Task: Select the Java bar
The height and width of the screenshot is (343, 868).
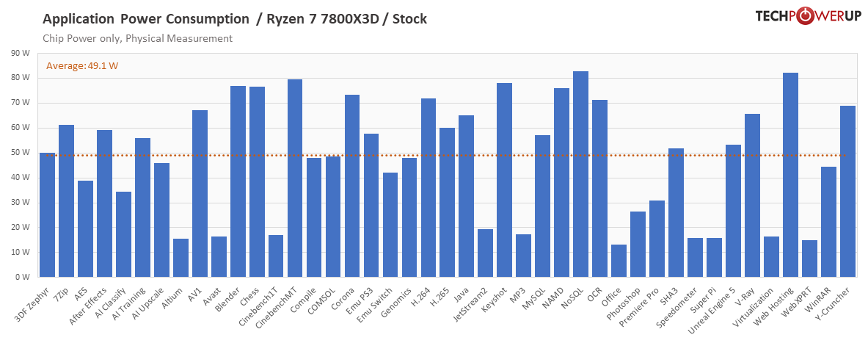Action: pyautogui.click(x=467, y=196)
